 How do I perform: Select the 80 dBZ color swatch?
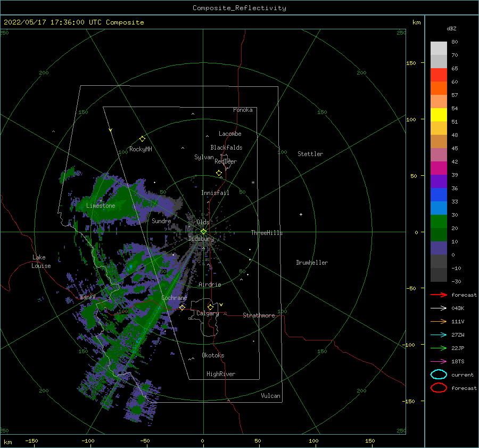439,48
